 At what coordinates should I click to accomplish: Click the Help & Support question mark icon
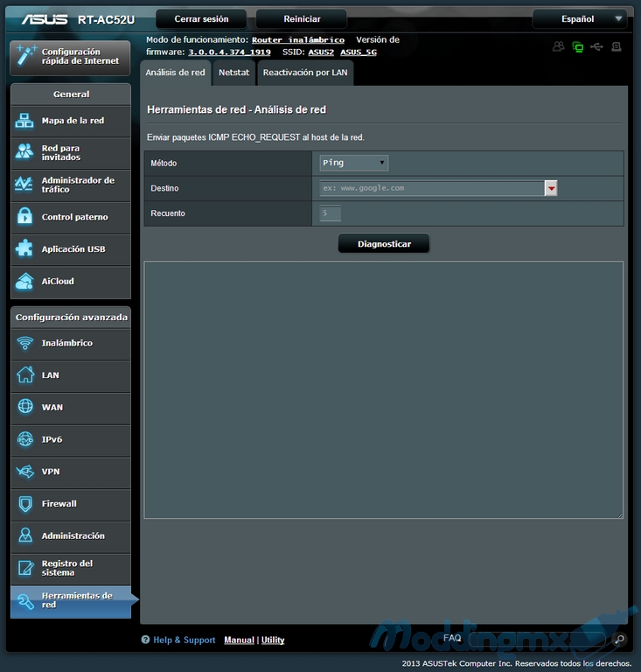tap(145, 640)
